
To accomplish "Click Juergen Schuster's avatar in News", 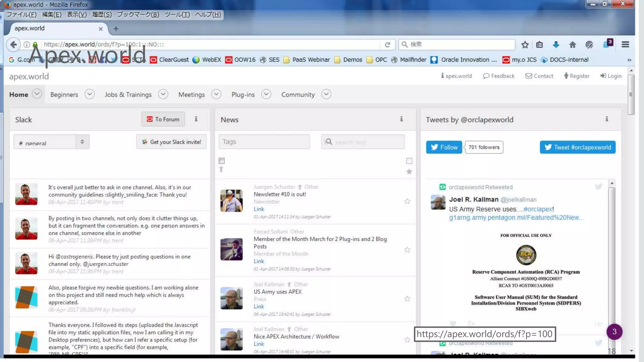I will point(231,200).
